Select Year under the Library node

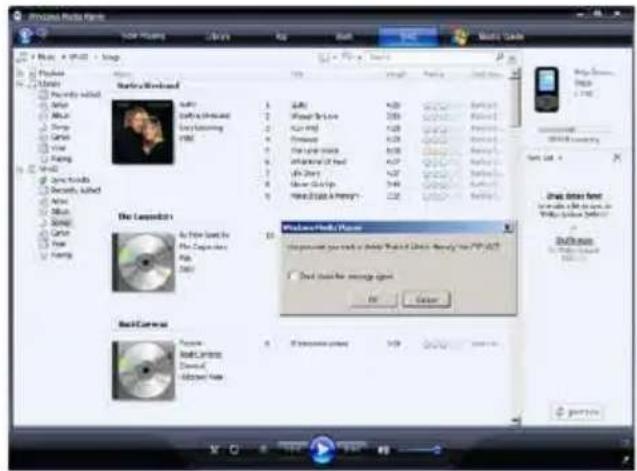point(58,148)
